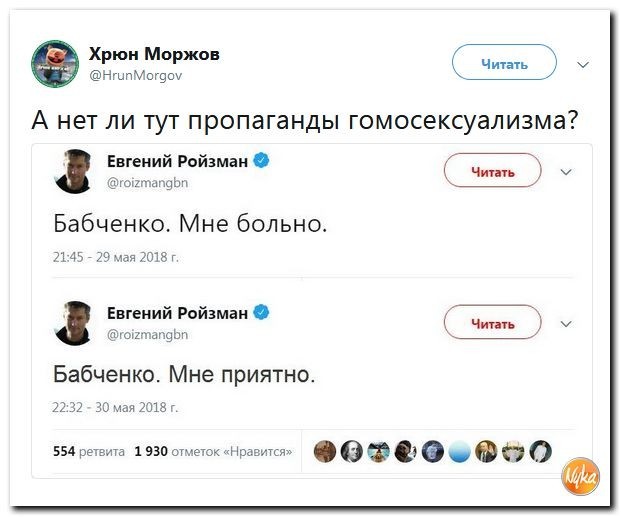This screenshot has width=621, height=517.
Task: Click the verified badge in the second quoted tweet
Action: (260, 313)
